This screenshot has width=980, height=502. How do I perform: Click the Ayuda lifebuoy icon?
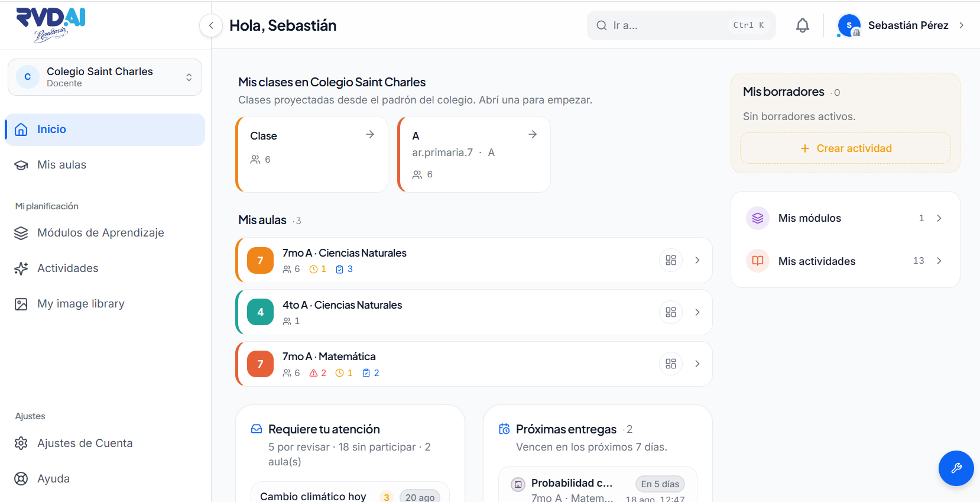(x=21, y=479)
